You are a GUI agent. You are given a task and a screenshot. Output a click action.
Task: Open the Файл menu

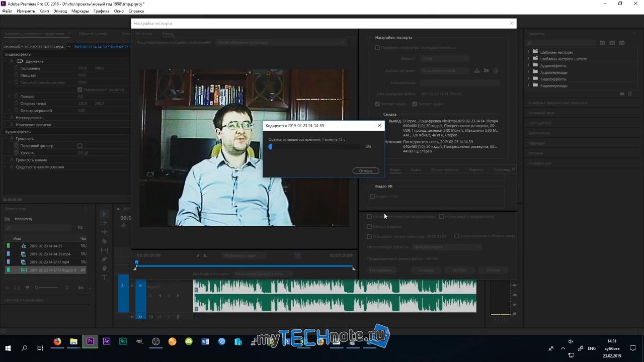coord(7,11)
